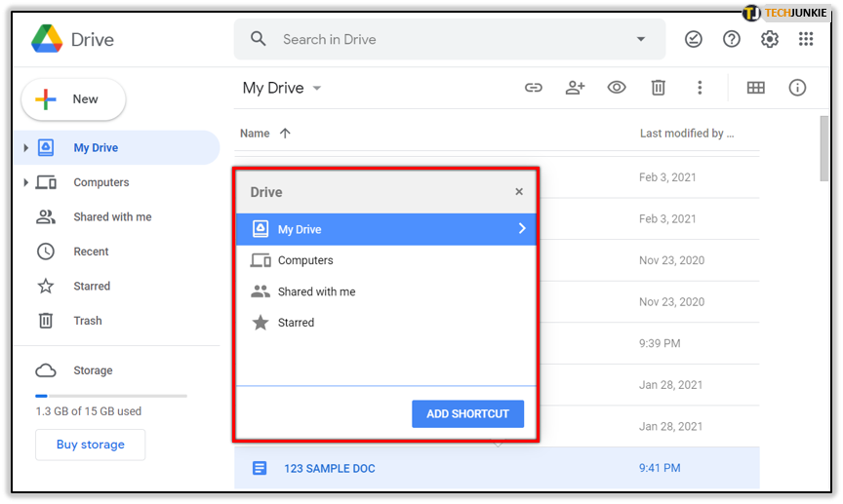Select My Drive in the shortcut dialog
This screenshot has width=843, height=504.
point(386,229)
